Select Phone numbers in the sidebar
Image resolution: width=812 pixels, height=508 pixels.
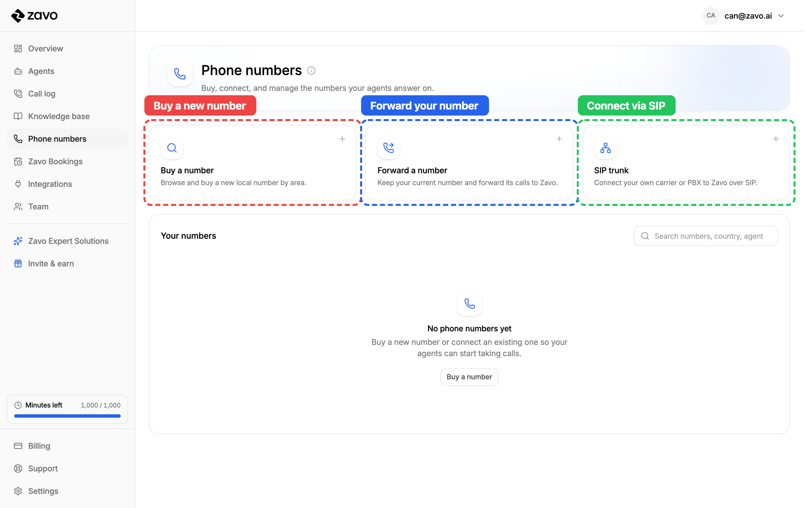(x=67, y=139)
